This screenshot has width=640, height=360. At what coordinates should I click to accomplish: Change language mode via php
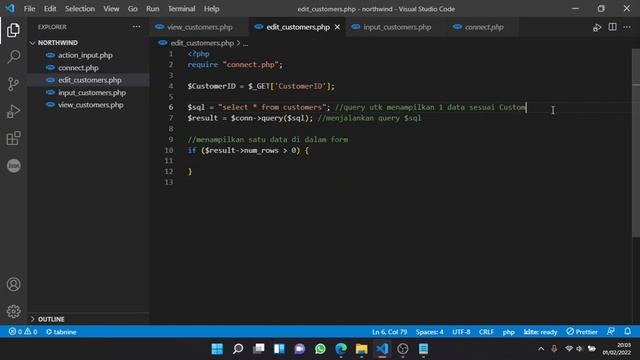(508, 332)
